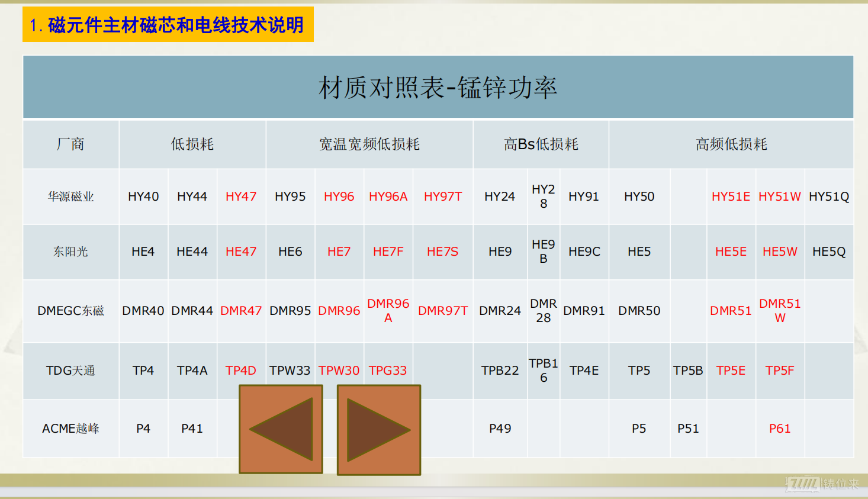This screenshot has width=868, height=499.
Task: Select red cell HY51W
Action: tap(780, 197)
